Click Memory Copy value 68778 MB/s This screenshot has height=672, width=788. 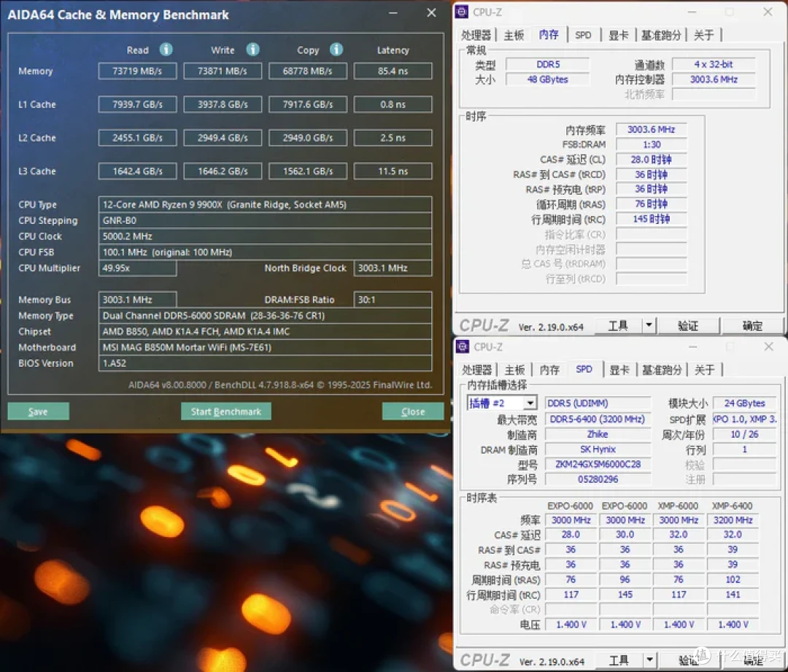click(x=308, y=71)
